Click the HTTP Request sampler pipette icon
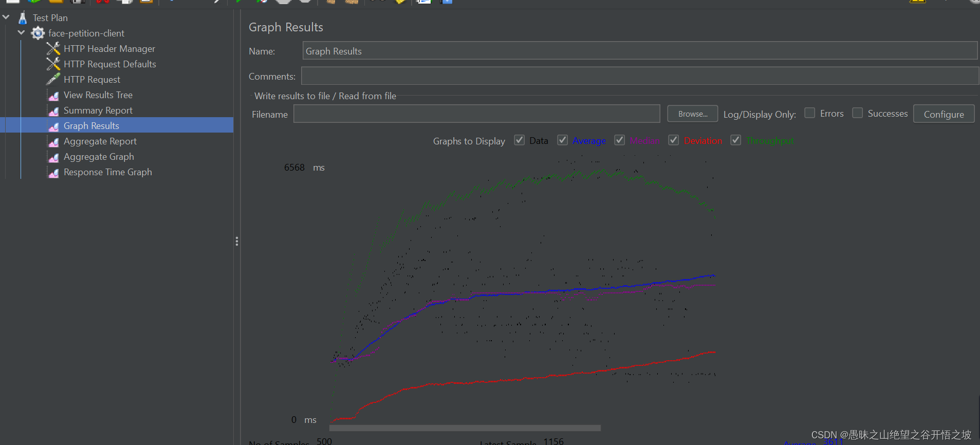The height and width of the screenshot is (445, 980). 53,80
